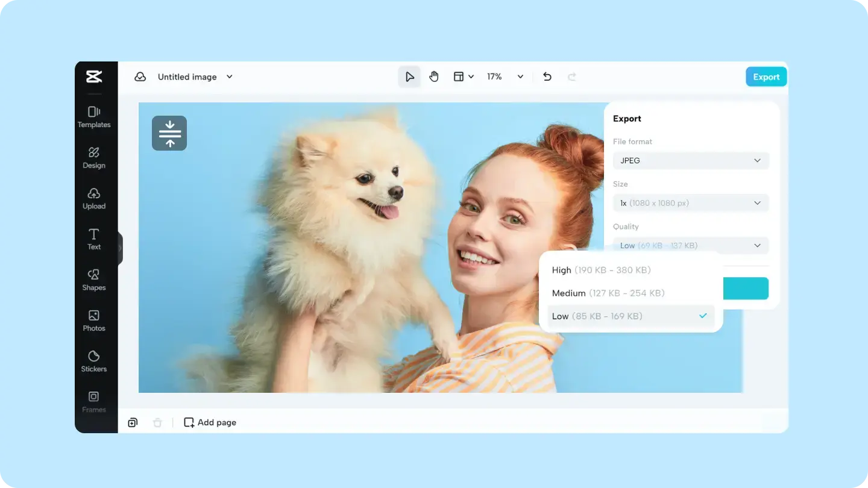Click the CapCut logo icon
The height and width of the screenshot is (488, 868).
[x=94, y=77]
